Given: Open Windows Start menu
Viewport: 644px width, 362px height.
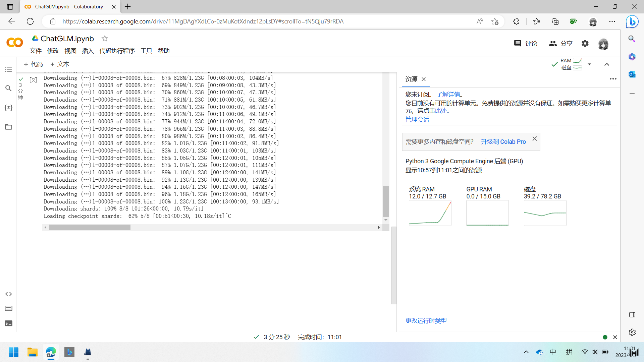Looking at the screenshot, I should (13, 352).
